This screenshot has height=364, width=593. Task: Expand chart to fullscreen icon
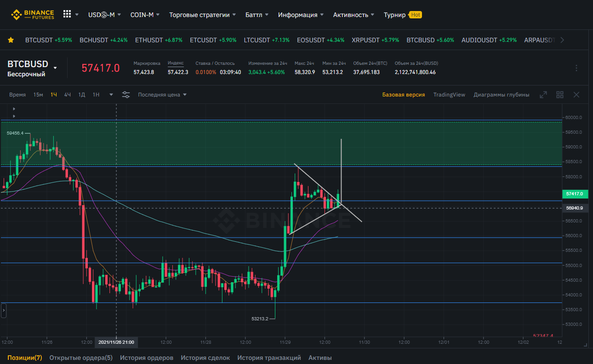[543, 95]
